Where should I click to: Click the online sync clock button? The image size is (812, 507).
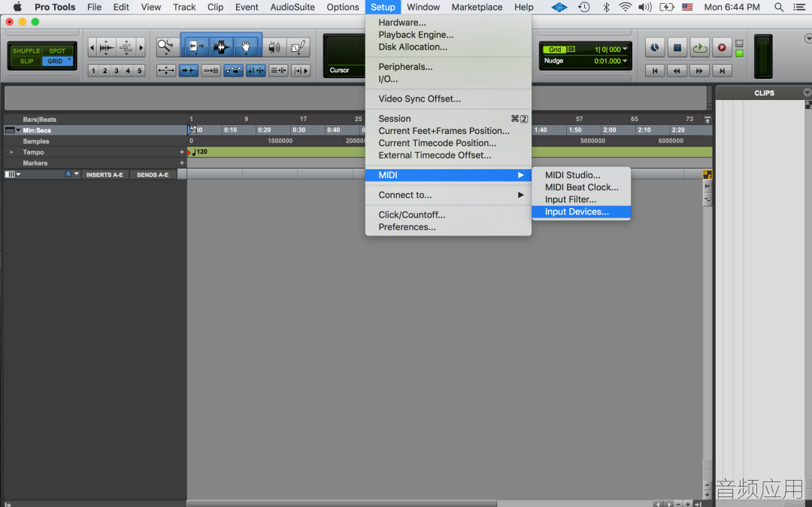655,47
